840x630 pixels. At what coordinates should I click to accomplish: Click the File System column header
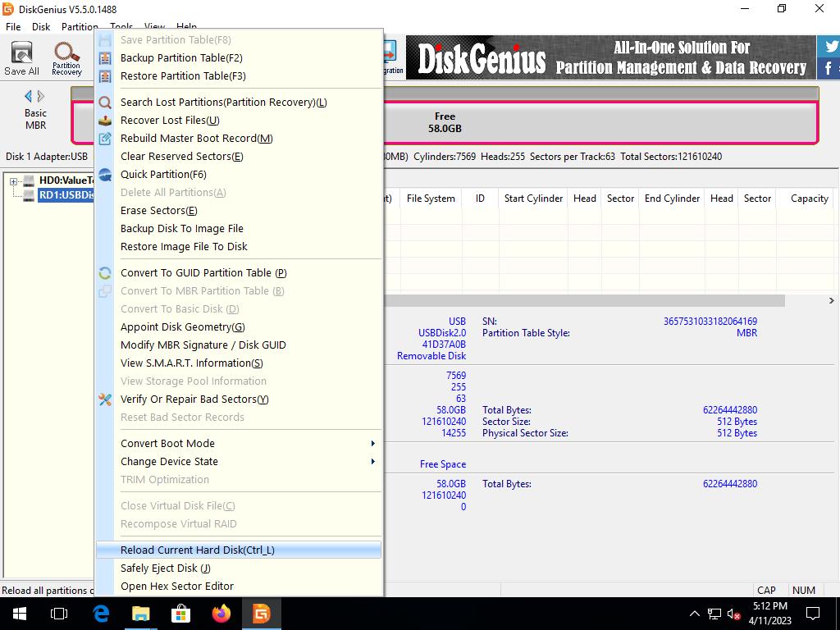coord(430,199)
